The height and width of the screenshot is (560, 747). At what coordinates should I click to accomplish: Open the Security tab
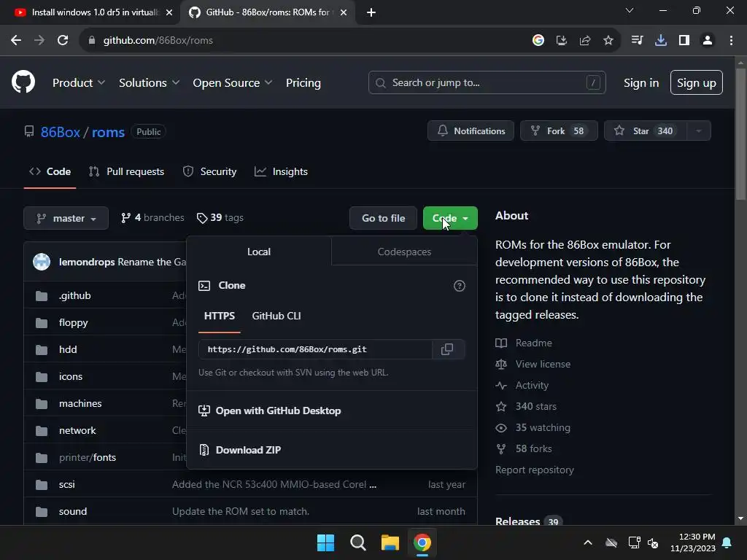click(x=209, y=171)
